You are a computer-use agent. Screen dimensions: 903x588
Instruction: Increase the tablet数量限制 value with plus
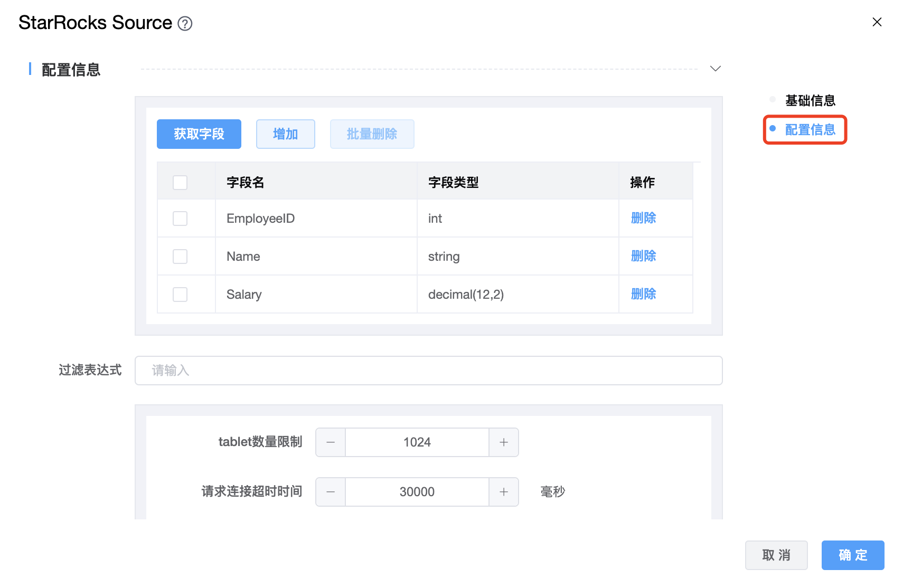(x=504, y=442)
